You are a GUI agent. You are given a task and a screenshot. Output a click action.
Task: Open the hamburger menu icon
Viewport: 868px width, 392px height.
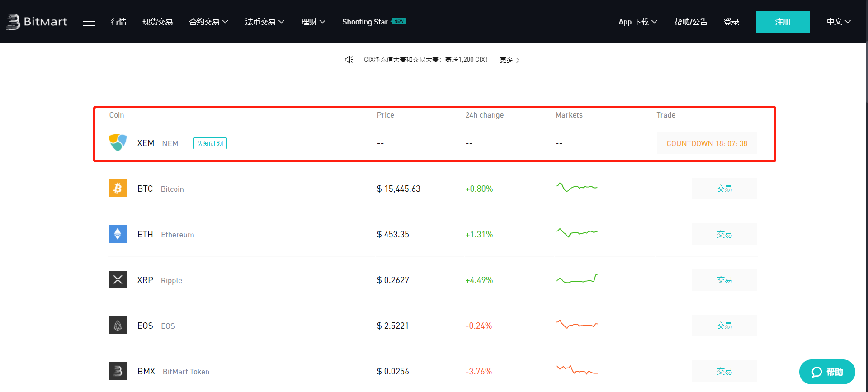[89, 22]
